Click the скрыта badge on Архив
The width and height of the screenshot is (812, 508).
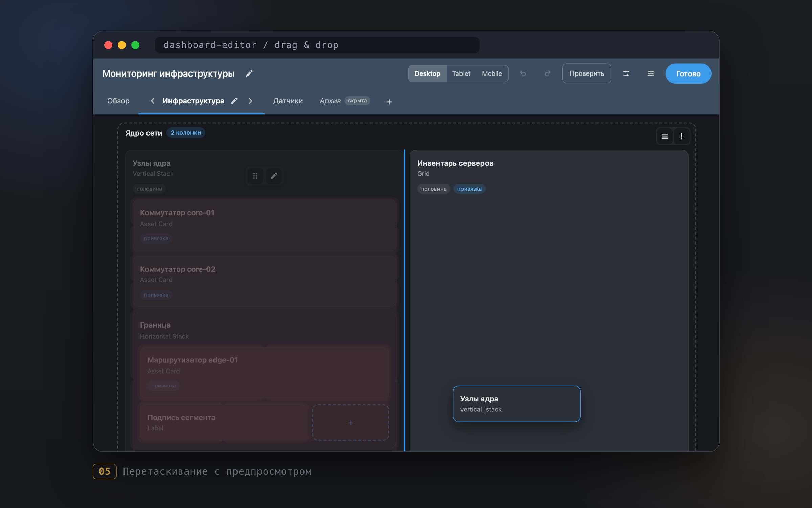click(x=357, y=101)
